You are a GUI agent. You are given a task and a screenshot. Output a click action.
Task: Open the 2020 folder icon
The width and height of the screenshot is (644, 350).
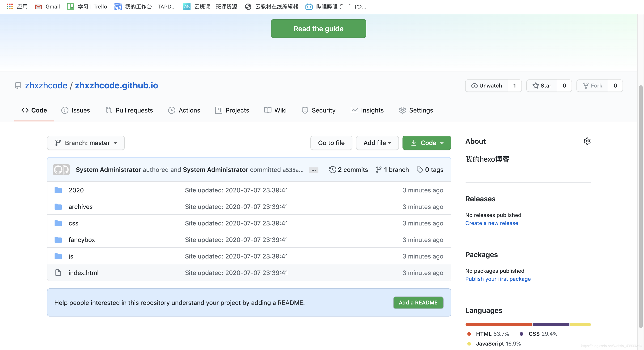pyautogui.click(x=58, y=190)
